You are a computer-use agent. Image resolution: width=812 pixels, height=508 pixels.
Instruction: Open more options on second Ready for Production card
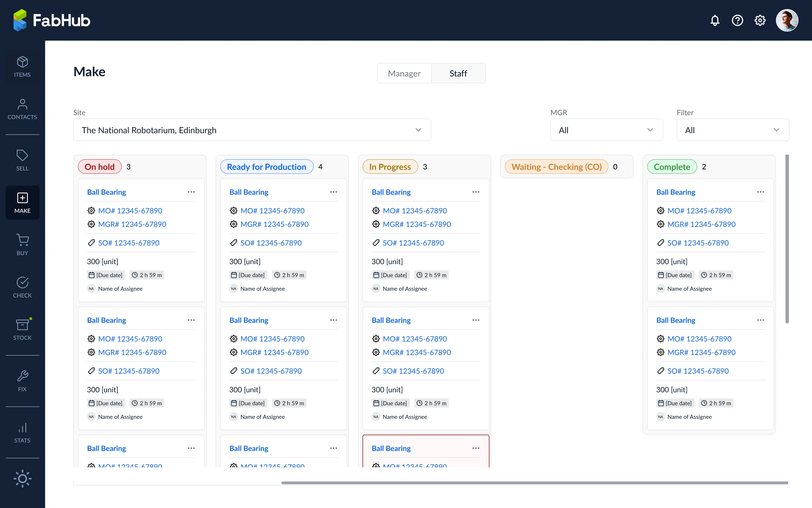(x=334, y=320)
